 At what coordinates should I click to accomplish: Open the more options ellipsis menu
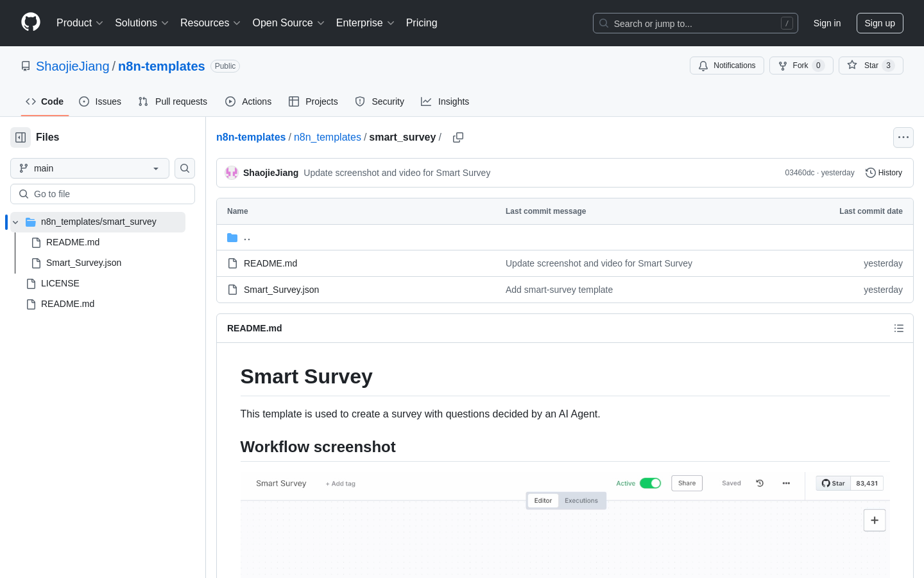[903, 137]
